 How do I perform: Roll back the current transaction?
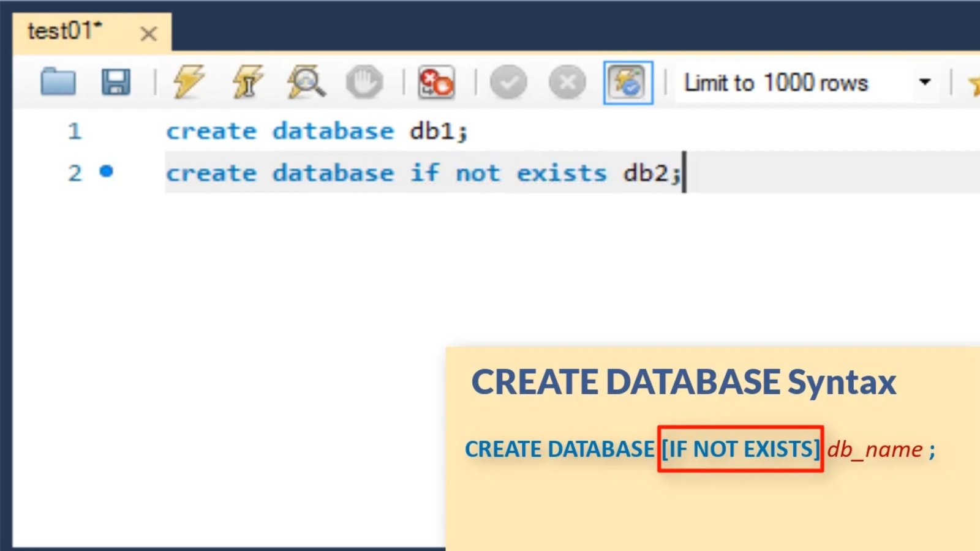click(x=567, y=81)
